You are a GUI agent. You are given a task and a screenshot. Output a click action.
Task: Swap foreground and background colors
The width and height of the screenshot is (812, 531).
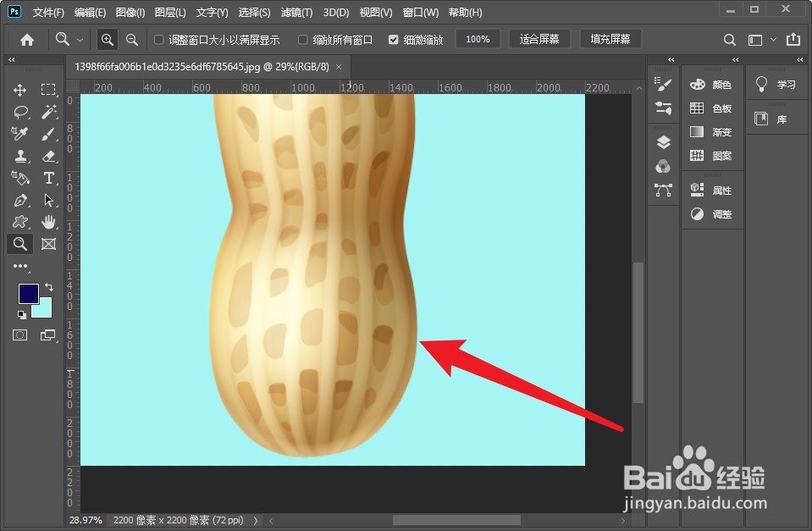[x=48, y=286]
